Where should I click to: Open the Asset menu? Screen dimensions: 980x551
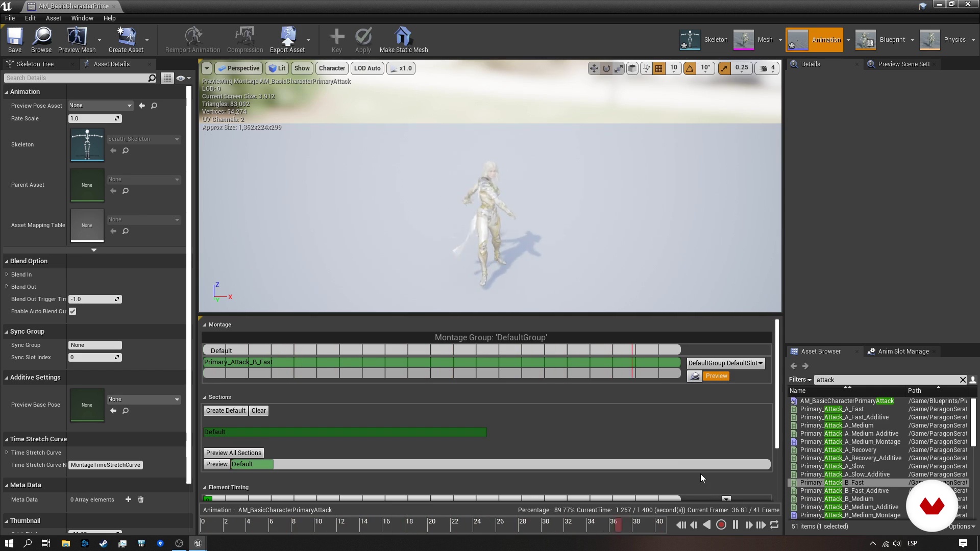(54, 18)
